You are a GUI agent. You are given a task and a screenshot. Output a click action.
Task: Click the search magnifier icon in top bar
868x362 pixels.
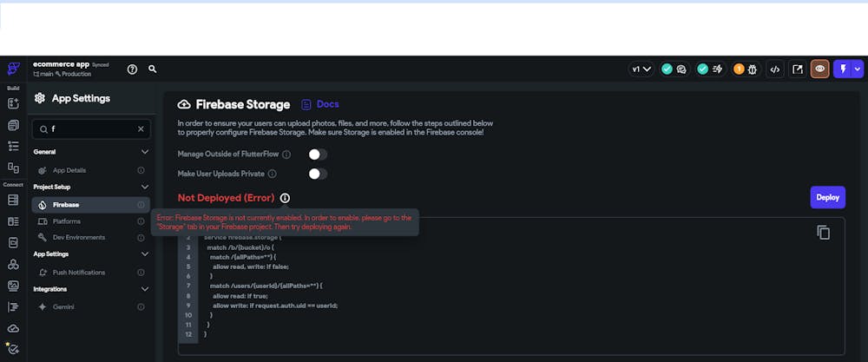point(153,69)
